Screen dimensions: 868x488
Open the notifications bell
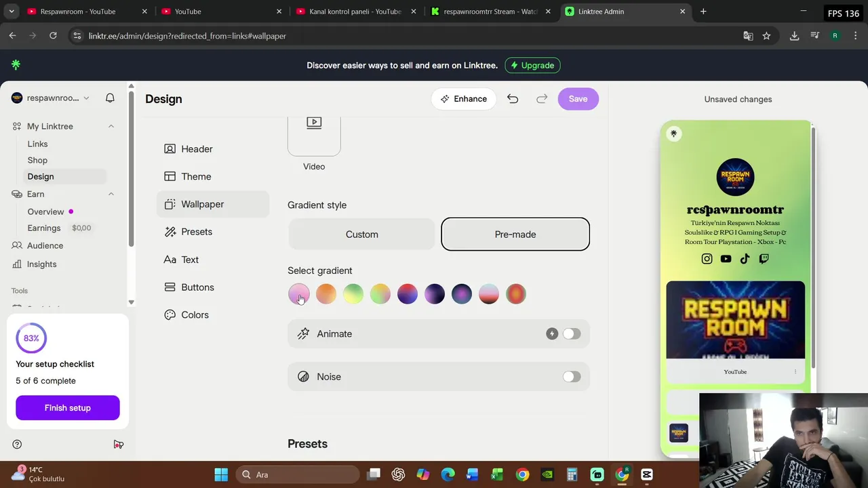point(110,98)
